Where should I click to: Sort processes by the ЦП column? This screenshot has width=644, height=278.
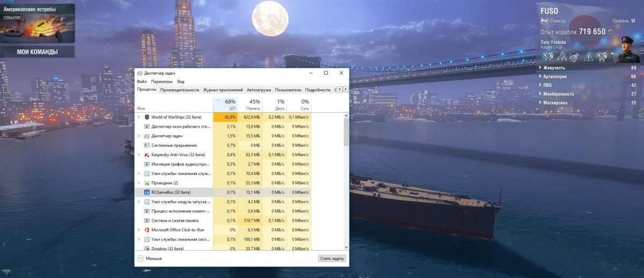click(225, 104)
